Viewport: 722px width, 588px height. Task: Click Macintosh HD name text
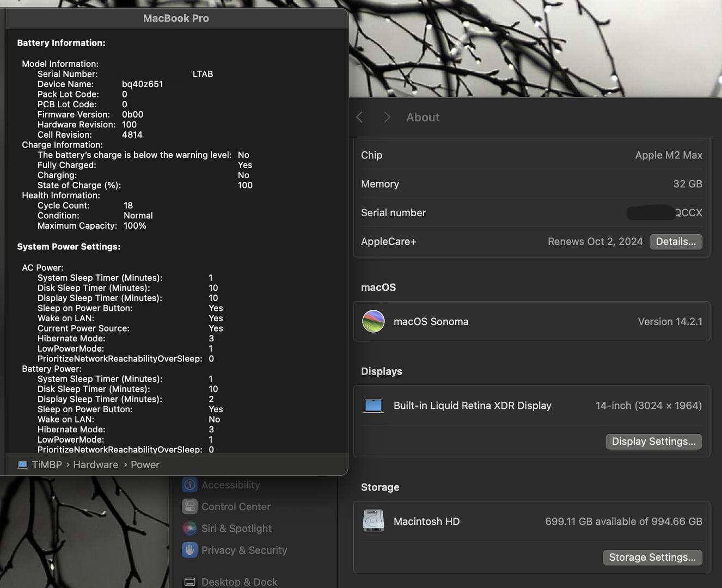coord(426,522)
